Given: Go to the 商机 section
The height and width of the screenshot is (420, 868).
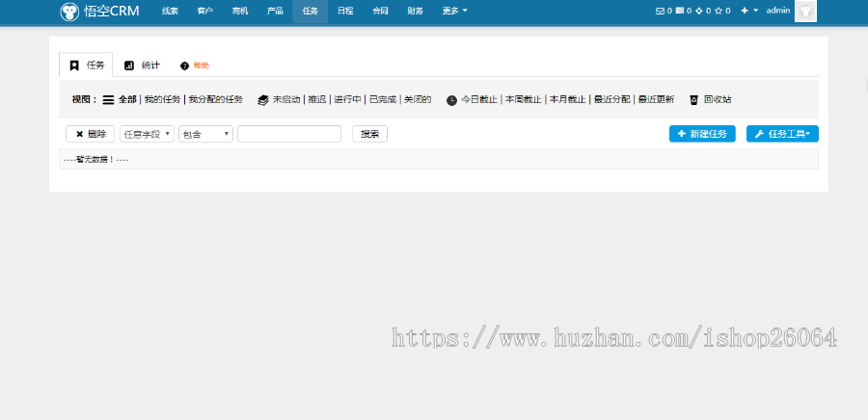Looking at the screenshot, I should [240, 11].
